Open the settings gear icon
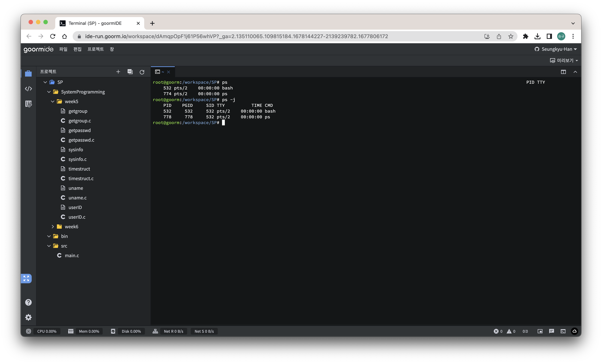The image size is (602, 364). point(28,317)
